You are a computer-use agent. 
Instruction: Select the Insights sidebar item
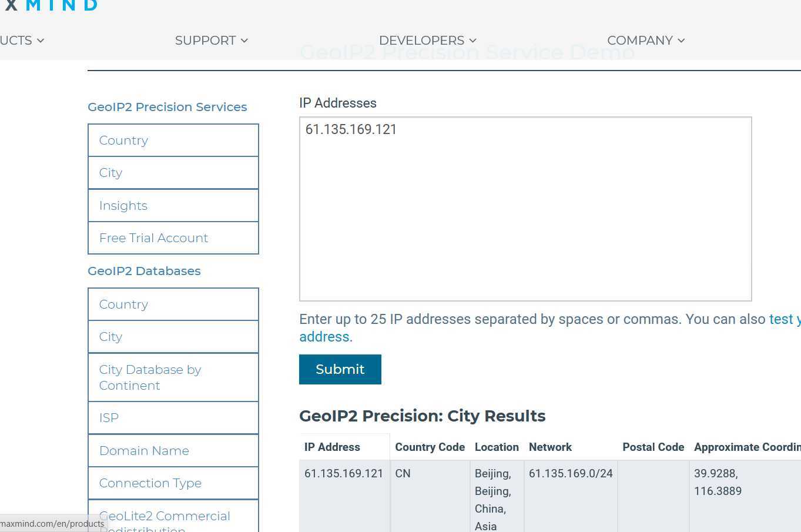pos(173,206)
